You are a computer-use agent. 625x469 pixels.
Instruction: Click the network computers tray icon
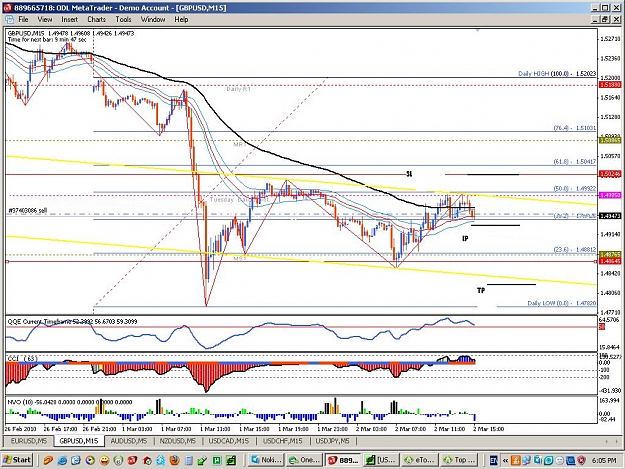[x=526, y=460]
